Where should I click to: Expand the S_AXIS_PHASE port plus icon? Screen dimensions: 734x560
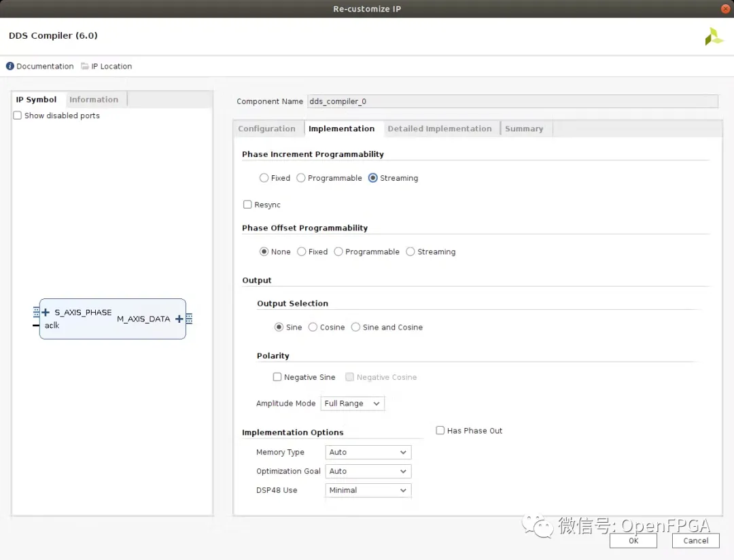[46, 313]
